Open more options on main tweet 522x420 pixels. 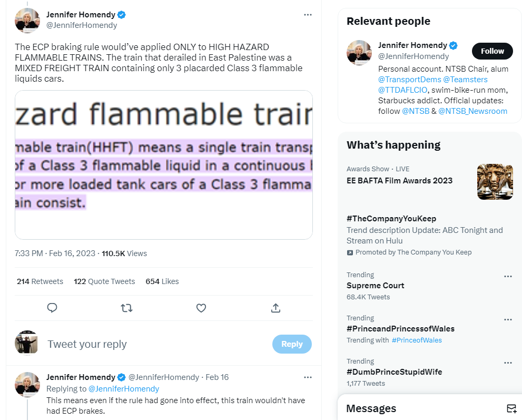(308, 14)
